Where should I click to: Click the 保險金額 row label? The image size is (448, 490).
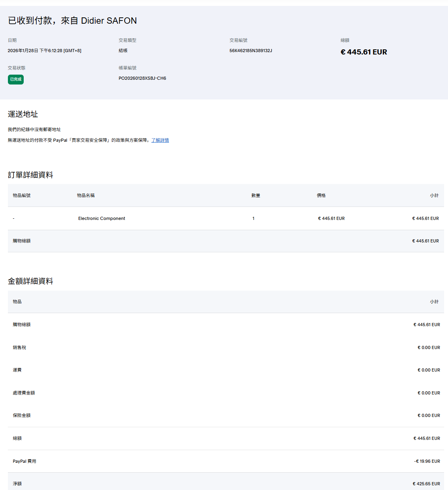click(x=21, y=415)
